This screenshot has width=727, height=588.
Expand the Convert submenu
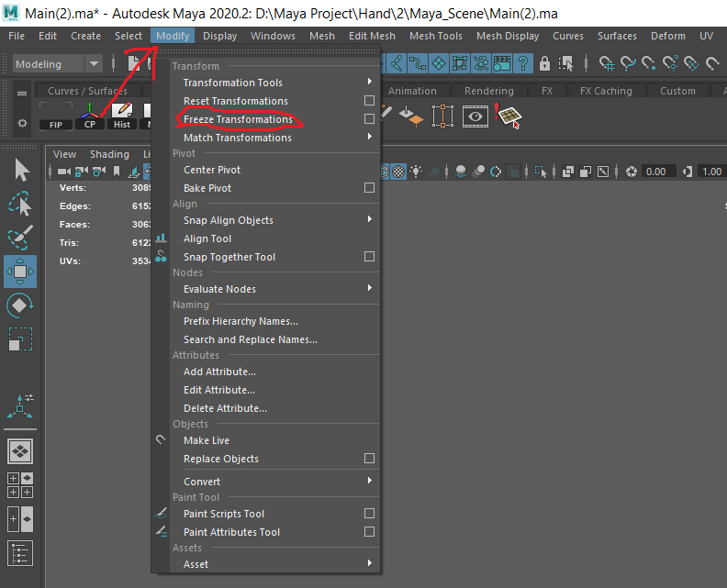(x=370, y=481)
